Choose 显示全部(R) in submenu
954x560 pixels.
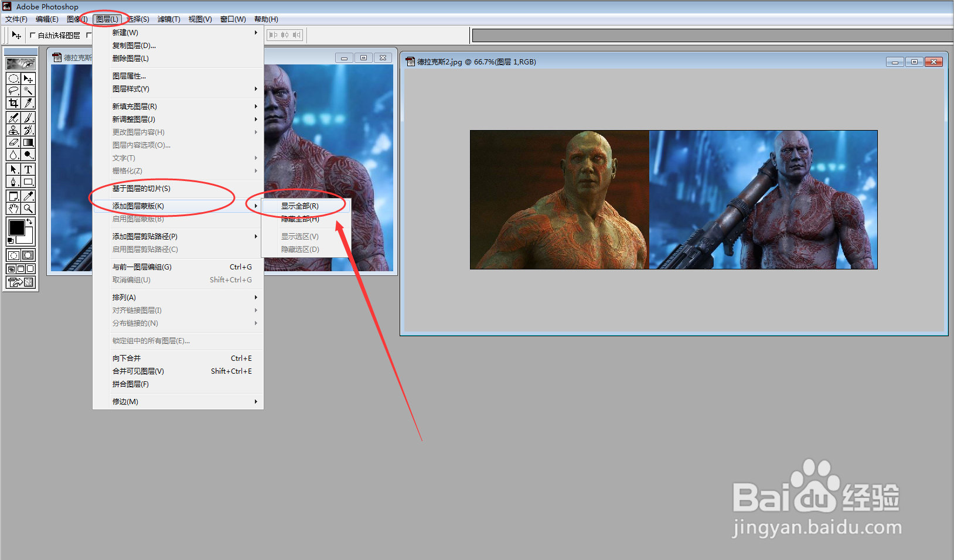(306, 206)
